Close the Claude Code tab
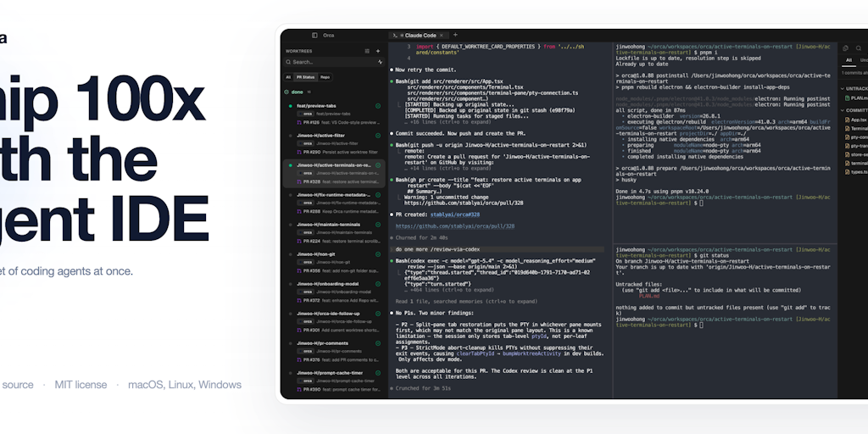The height and width of the screenshot is (434, 868). [443, 36]
